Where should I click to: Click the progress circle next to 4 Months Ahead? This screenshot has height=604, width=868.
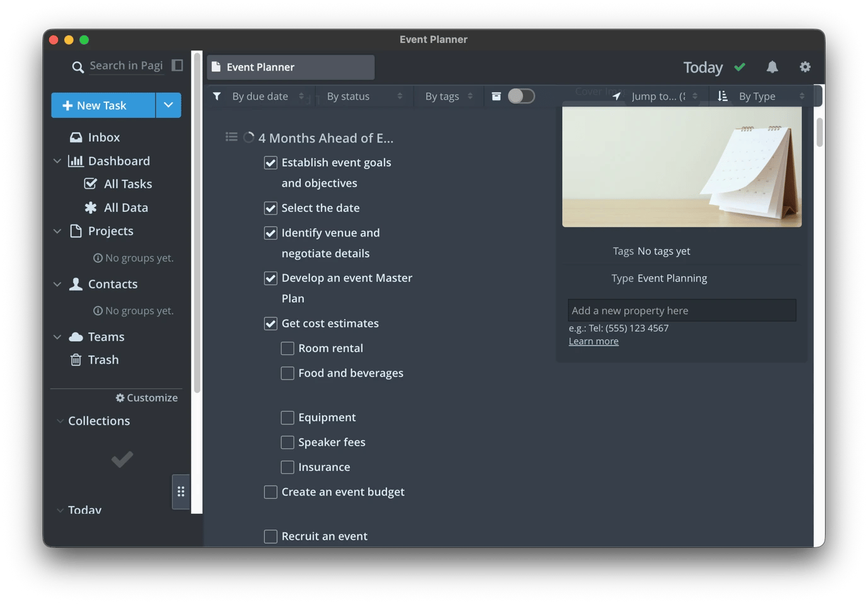(249, 137)
